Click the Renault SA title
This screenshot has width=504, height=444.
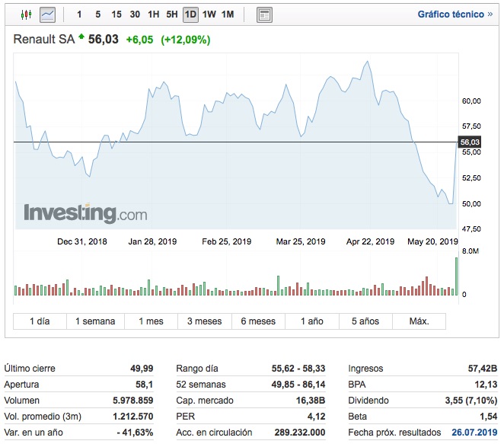[43, 40]
